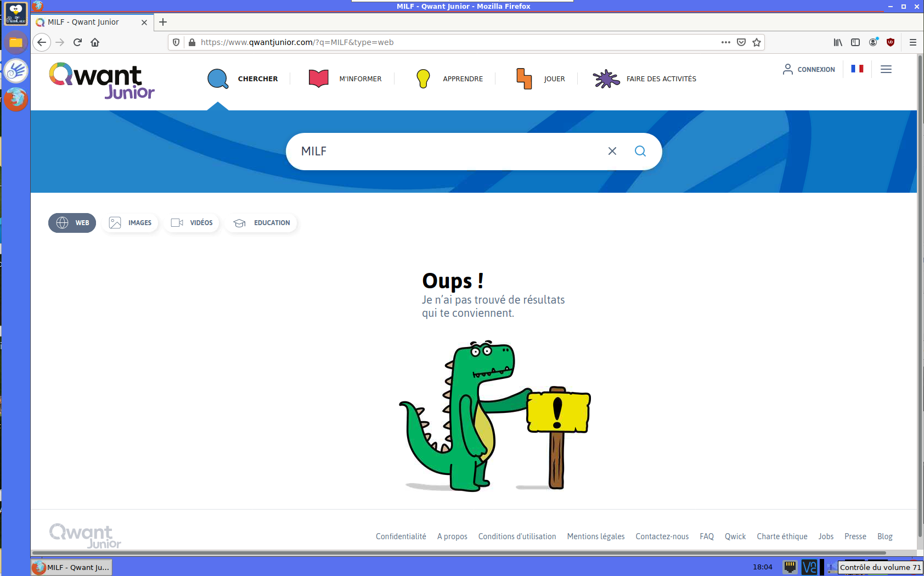Open Conditions d'utilisation footer link
The image size is (924, 576).
(517, 536)
